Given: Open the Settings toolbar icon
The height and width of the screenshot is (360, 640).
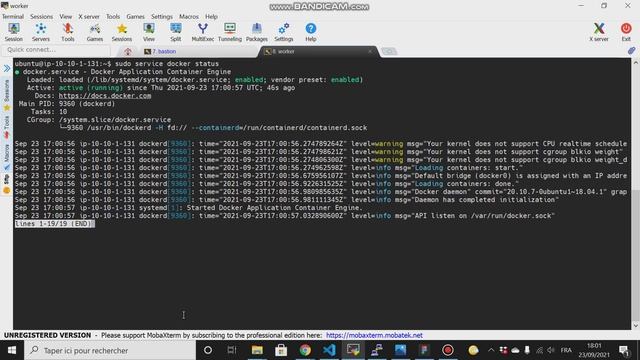Looking at the screenshot, I should (x=284, y=32).
